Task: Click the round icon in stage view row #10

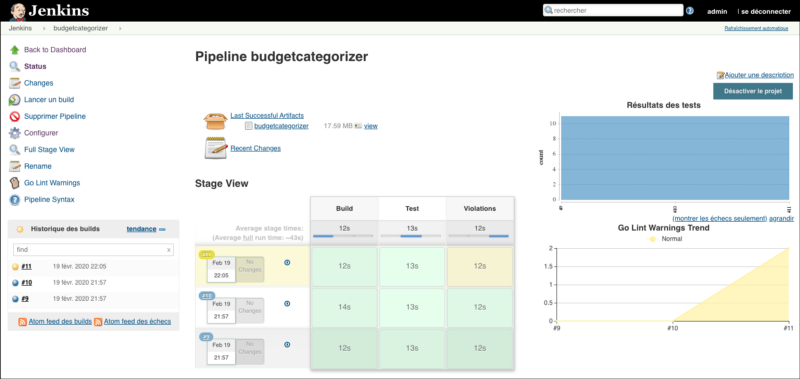Action: [287, 304]
